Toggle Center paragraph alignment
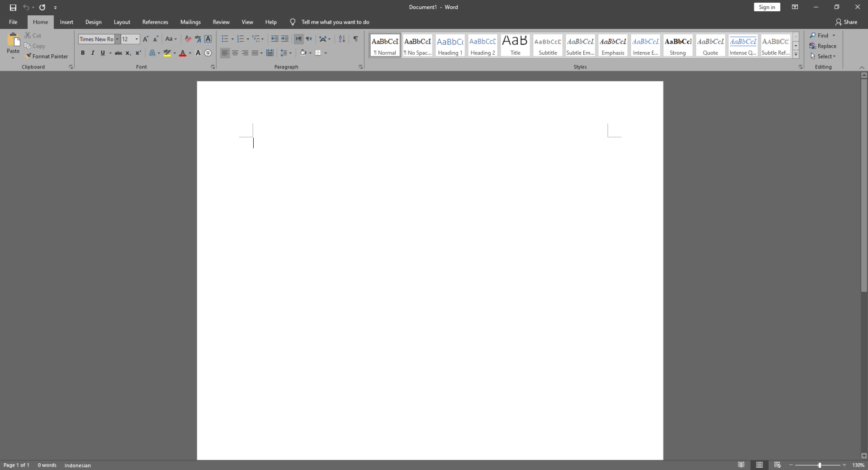The image size is (868, 470). click(x=235, y=53)
